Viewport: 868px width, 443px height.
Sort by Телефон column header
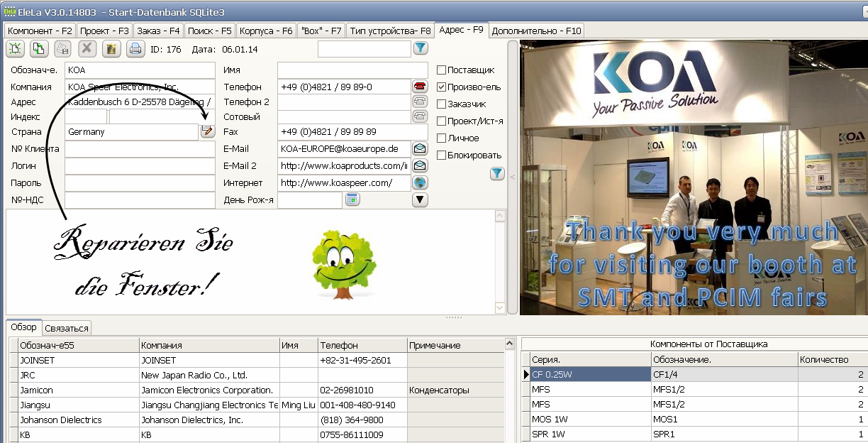[x=362, y=345]
